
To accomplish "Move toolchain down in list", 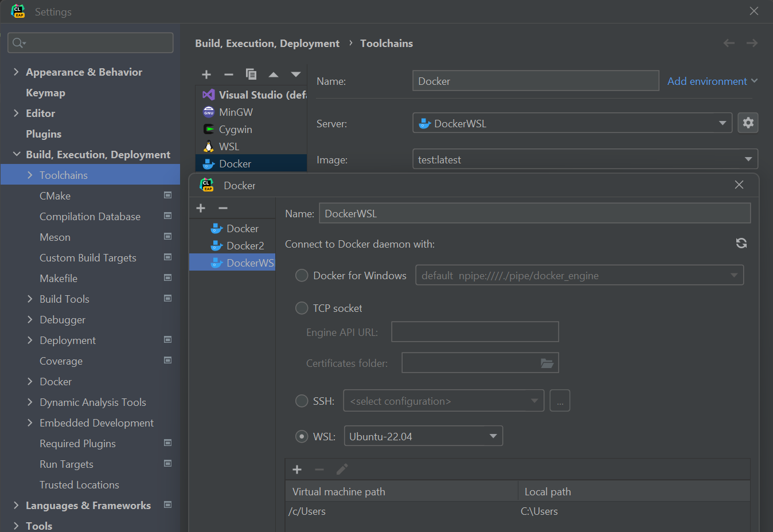I will (x=296, y=75).
